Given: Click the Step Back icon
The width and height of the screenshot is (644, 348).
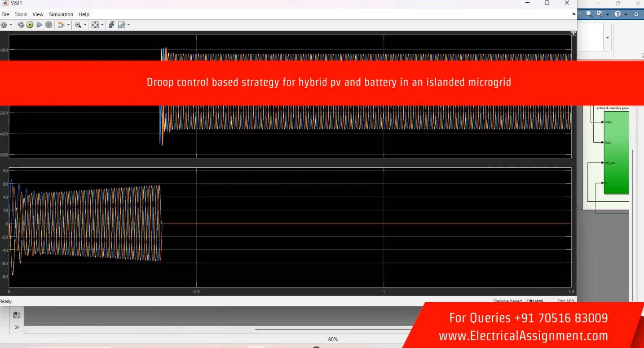Looking at the screenshot, I should (x=21, y=24).
